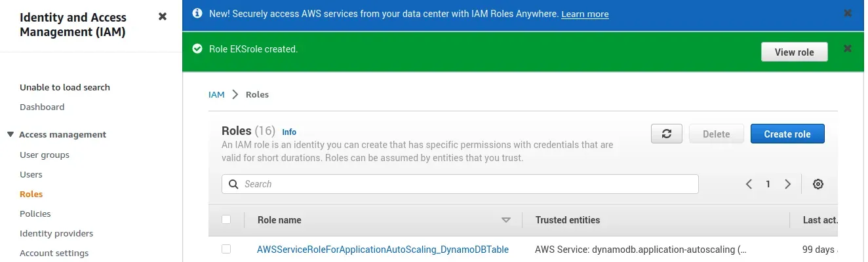Open the AWSServiceRoleForApplicationAutoScaling_DynamoDBTable role link
This screenshot has width=868, height=262.
coord(383,249)
